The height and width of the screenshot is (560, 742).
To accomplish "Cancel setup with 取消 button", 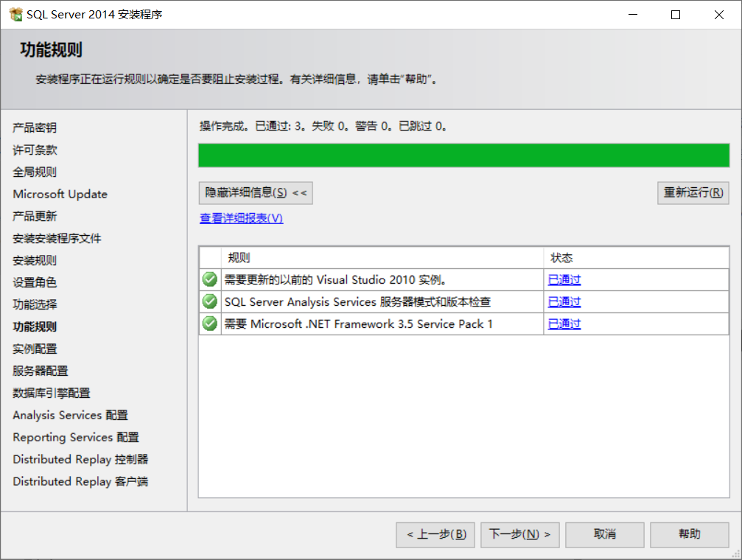I will point(605,535).
